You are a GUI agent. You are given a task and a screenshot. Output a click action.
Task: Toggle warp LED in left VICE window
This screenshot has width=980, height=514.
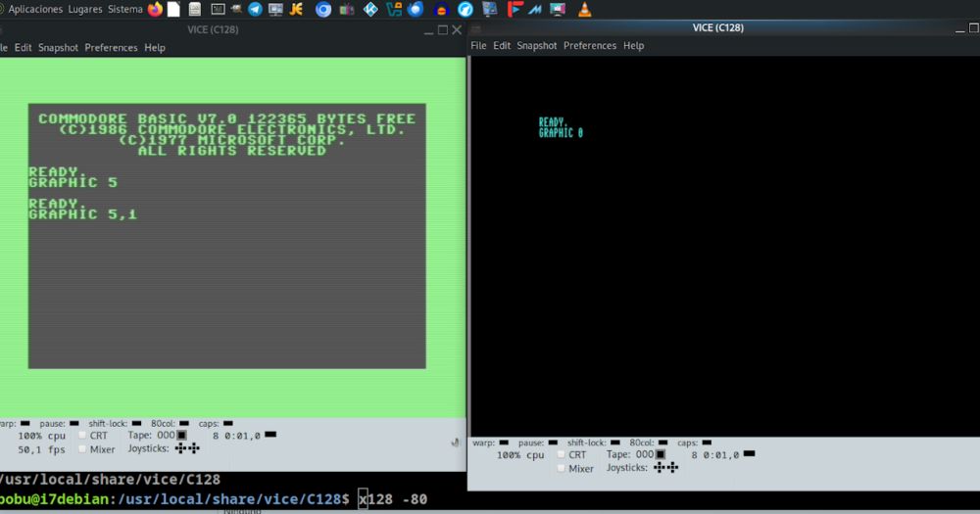point(25,423)
